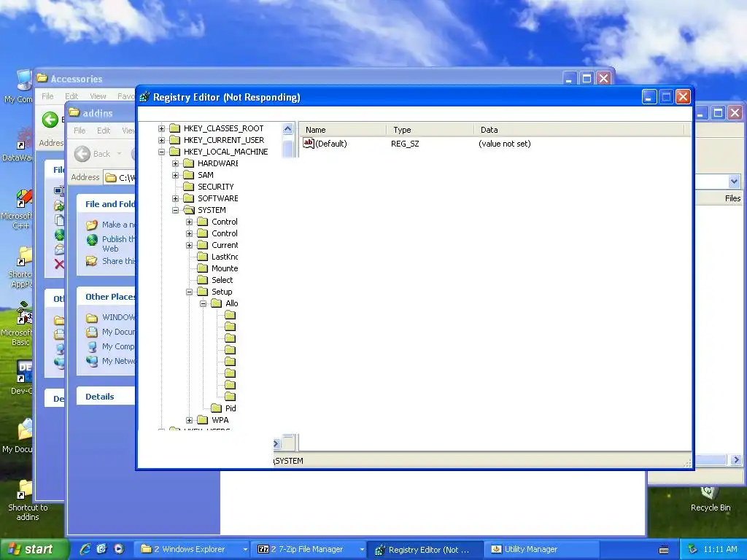Launch Windows Media Player from Quick Launch
The width and height of the screenshot is (747, 560).
click(119, 549)
